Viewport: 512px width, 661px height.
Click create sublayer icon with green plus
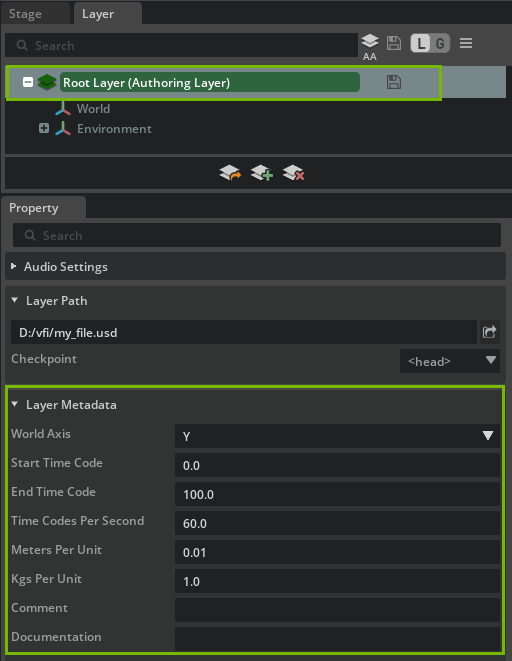(262, 172)
